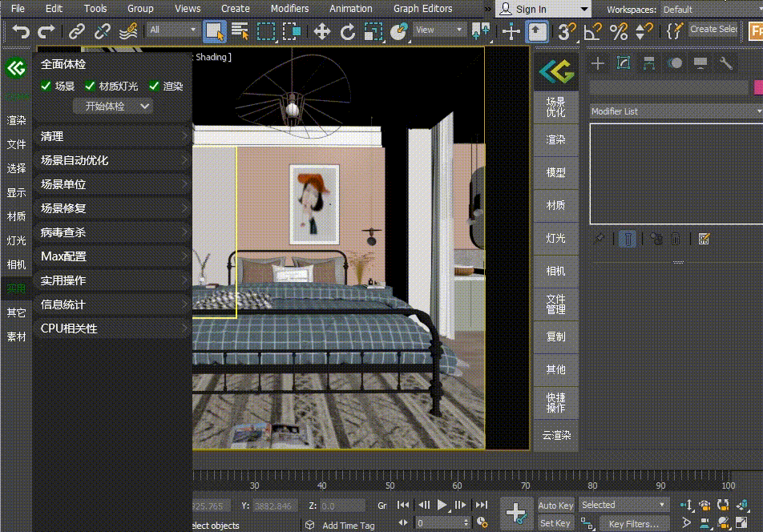Click the Undo arrow in toolbar
This screenshot has height=532, width=763.
tap(21, 31)
